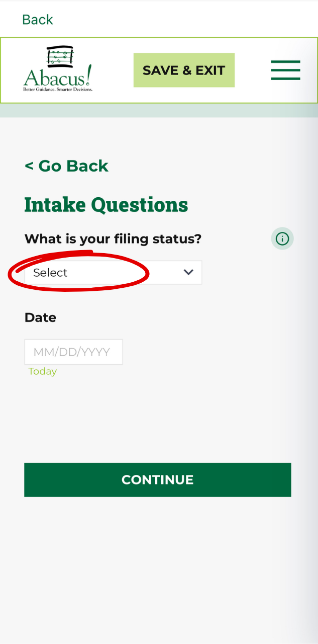This screenshot has height=644, width=318.
Task: Click the Select placeholder text
Action: pos(50,273)
